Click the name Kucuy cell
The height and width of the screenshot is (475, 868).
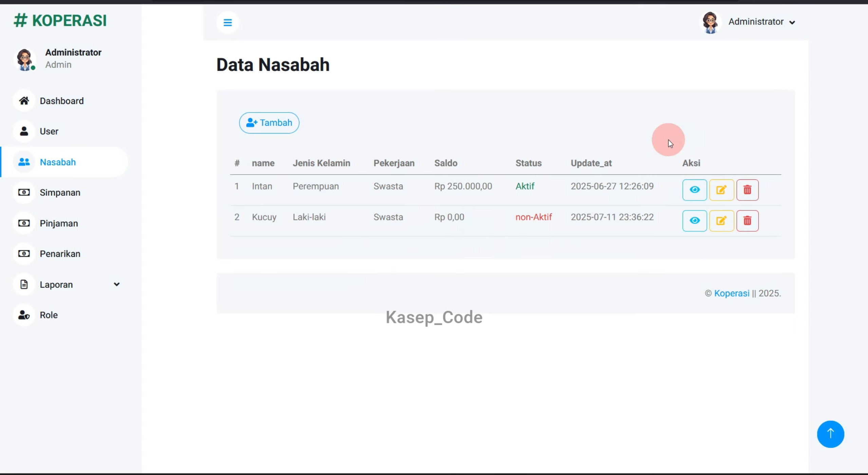[264, 217]
